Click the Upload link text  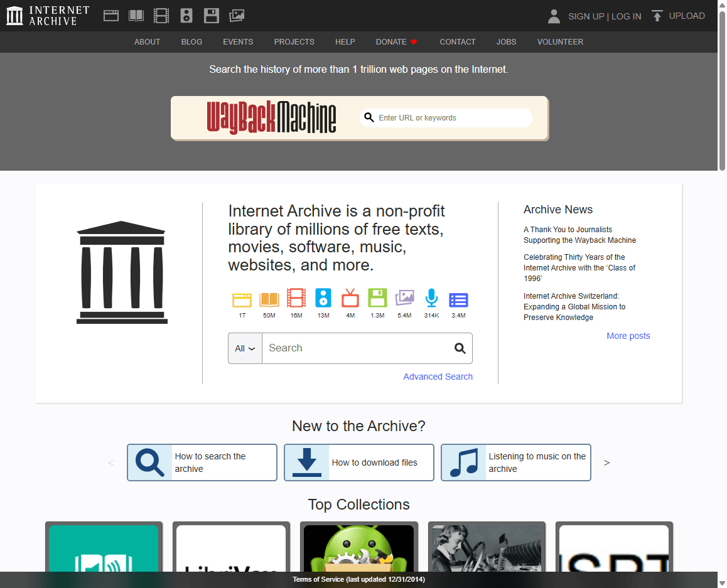click(x=687, y=16)
